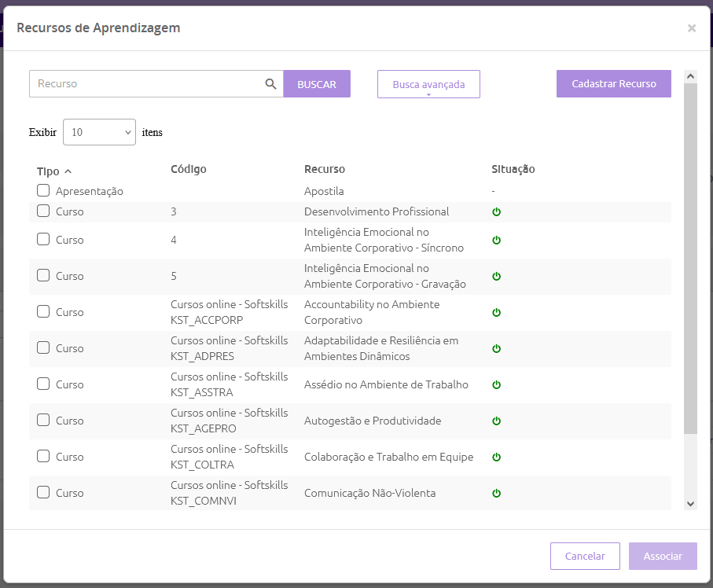Sort the table by Recurso column
The height and width of the screenshot is (588, 713).
[x=325, y=169]
